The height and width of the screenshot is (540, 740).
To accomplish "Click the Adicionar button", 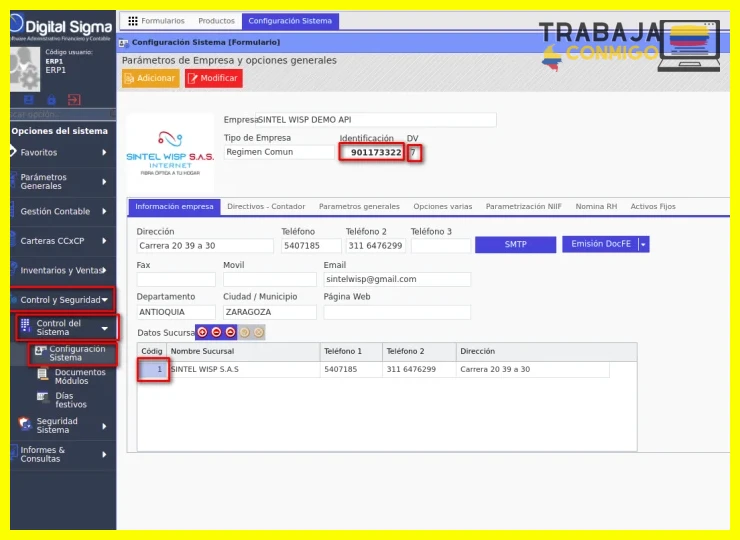I will (151, 78).
